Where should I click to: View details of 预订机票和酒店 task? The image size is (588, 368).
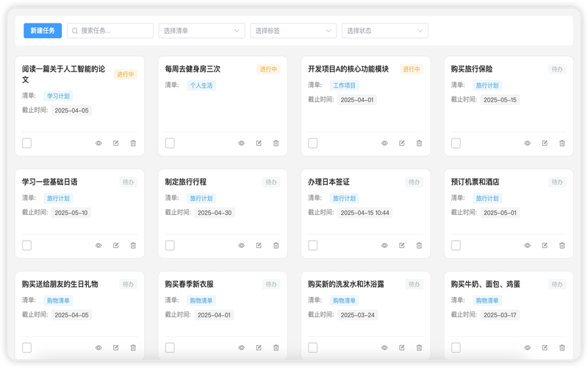coord(527,246)
